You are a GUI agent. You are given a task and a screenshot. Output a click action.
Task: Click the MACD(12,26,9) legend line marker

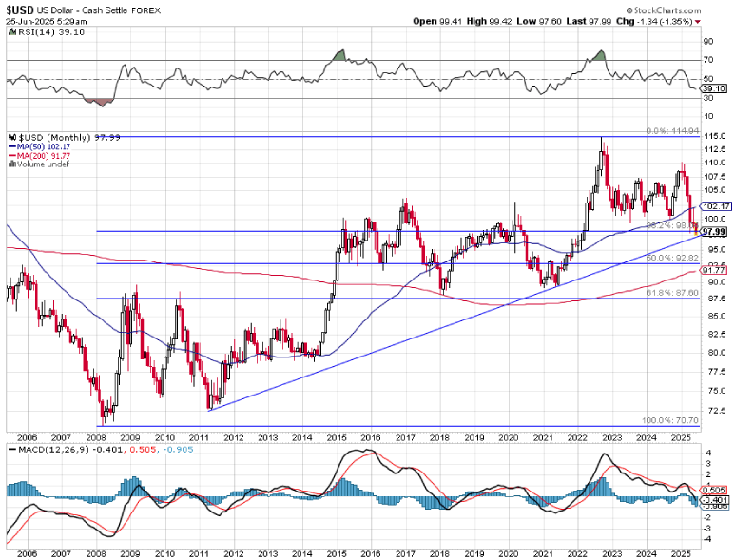(10, 449)
